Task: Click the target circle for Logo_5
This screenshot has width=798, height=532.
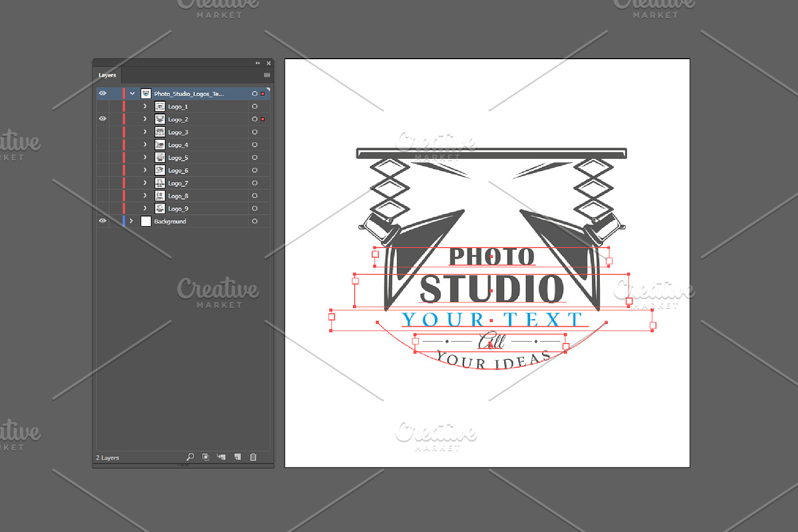Action: click(x=255, y=158)
